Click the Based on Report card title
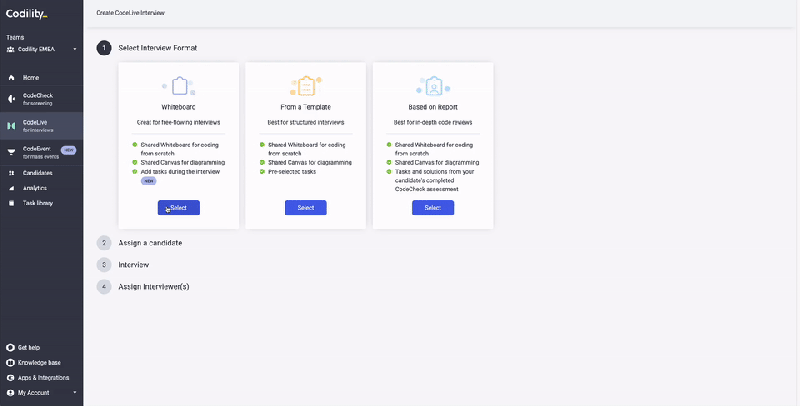The height and width of the screenshot is (406, 800). (433, 108)
